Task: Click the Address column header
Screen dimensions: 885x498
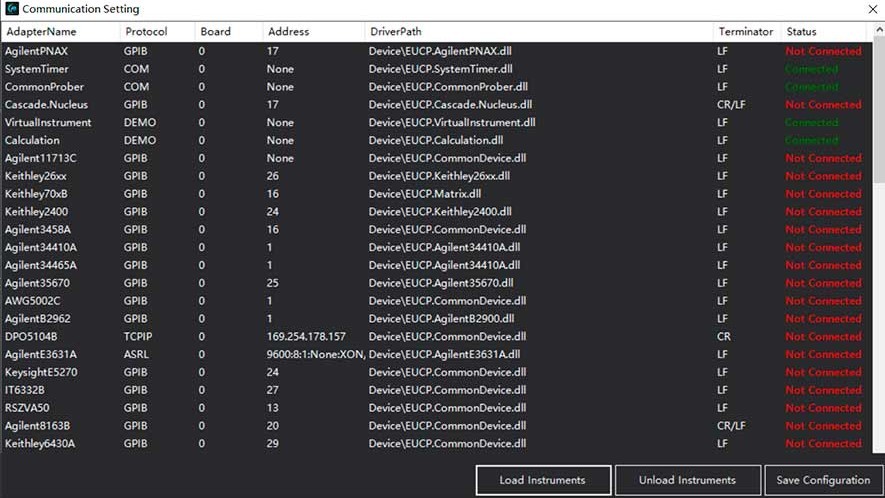Action: pos(314,32)
